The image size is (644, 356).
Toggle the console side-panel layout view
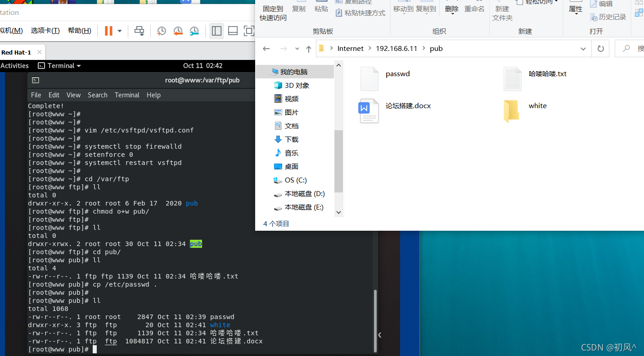(x=216, y=31)
